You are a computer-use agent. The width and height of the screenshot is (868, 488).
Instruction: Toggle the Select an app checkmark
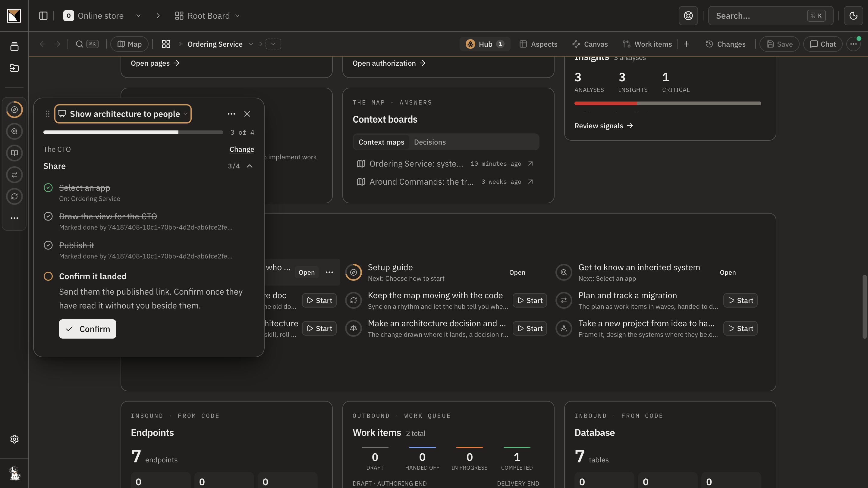(x=48, y=188)
